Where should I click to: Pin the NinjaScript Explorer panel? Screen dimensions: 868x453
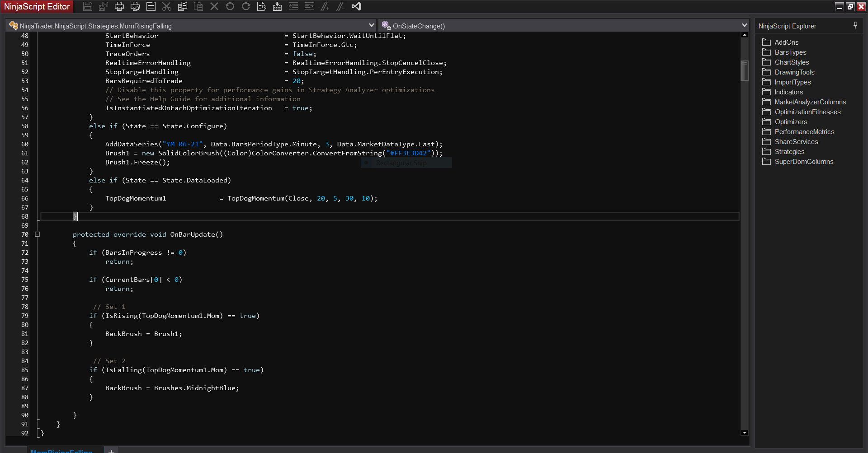(x=855, y=26)
